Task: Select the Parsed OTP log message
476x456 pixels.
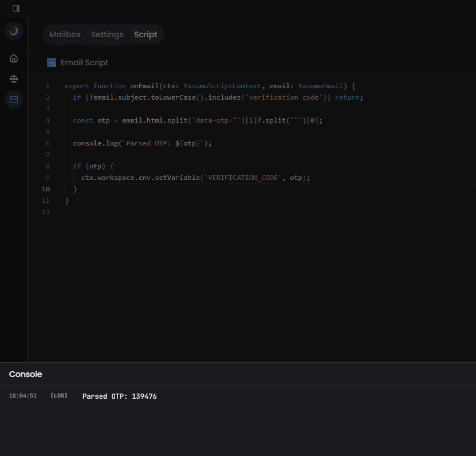Action: pyautogui.click(x=119, y=396)
